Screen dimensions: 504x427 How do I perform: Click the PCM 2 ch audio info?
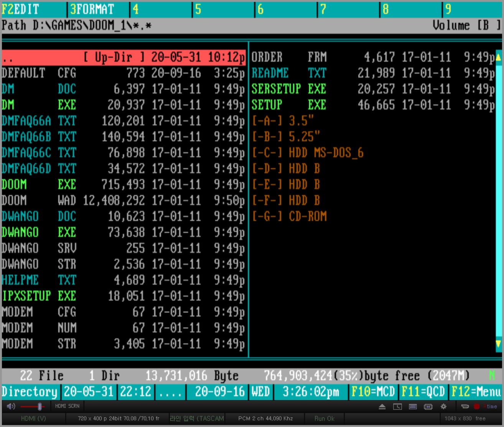265,419
